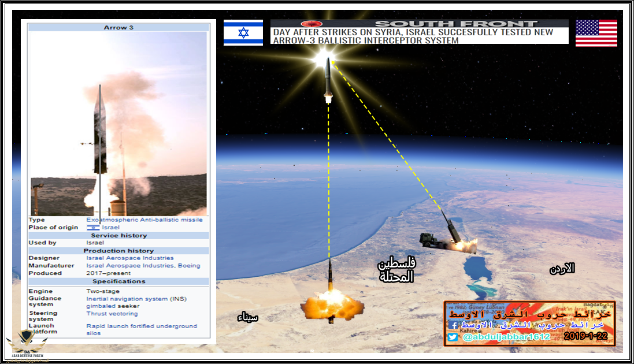Click the Specifications section header
The width and height of the screenshot is (634, 364).
point(119,281)
